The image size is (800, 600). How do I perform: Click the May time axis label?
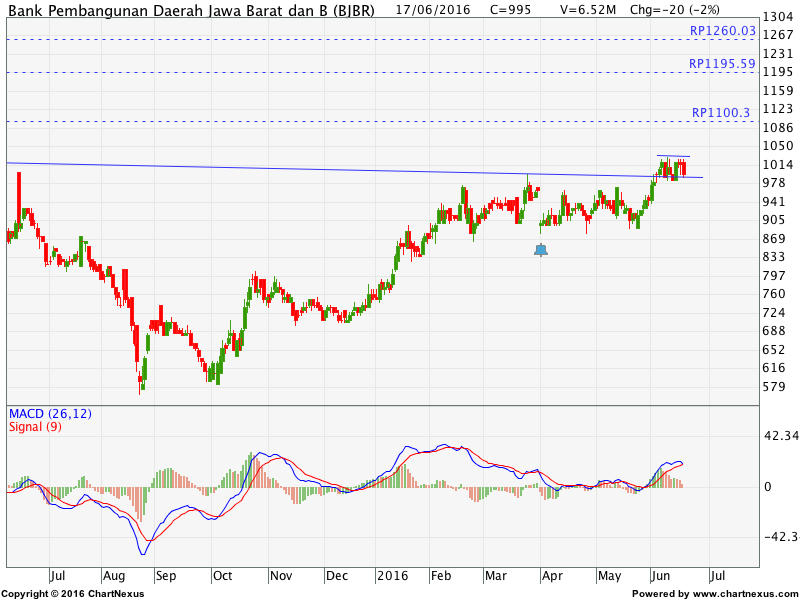pos(610,576)
